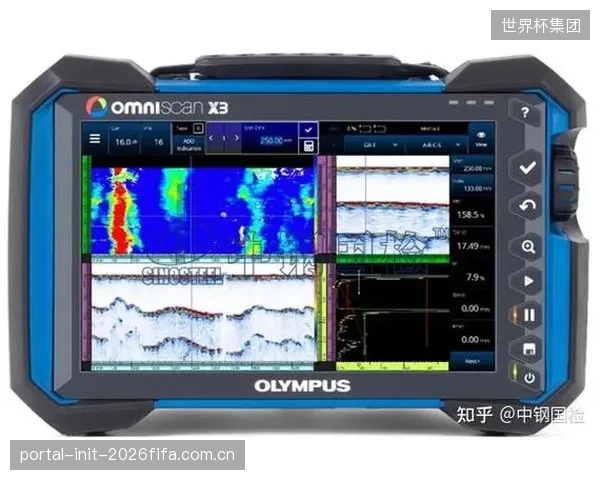Screen dimensions: 600x480
Task: Open the hamburger main menu
Action: [95, 138]
